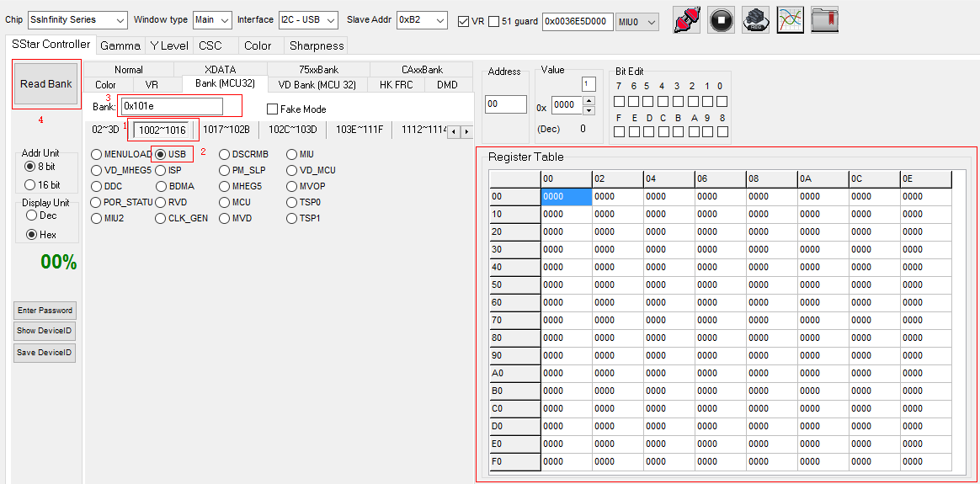Toggle the VR checkbox
Image resolution: width=980 pixels, height=484 pixels.
pos(463,21)
